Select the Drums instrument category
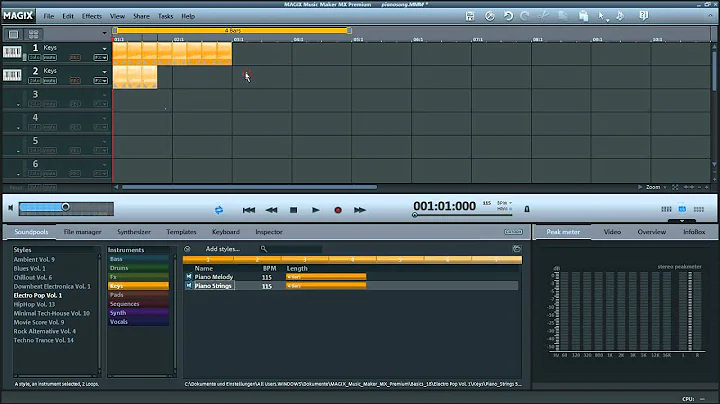720x404 pixels. [138, 268]
